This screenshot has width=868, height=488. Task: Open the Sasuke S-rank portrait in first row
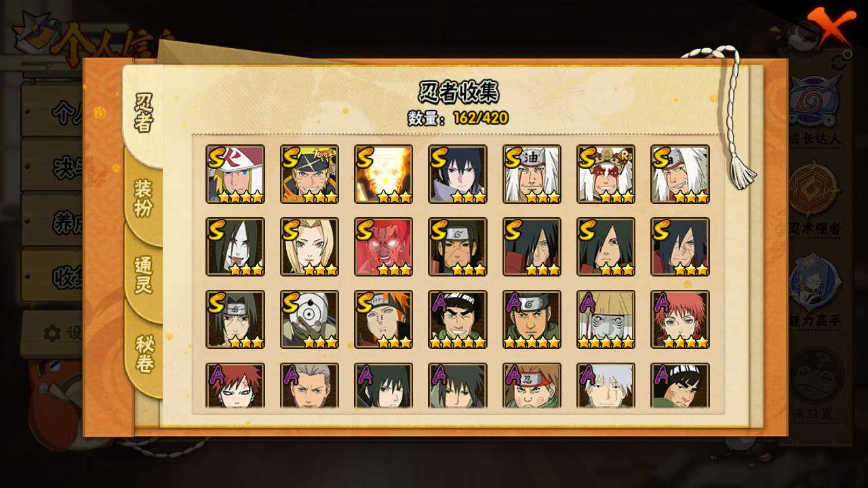click(458, 174)
